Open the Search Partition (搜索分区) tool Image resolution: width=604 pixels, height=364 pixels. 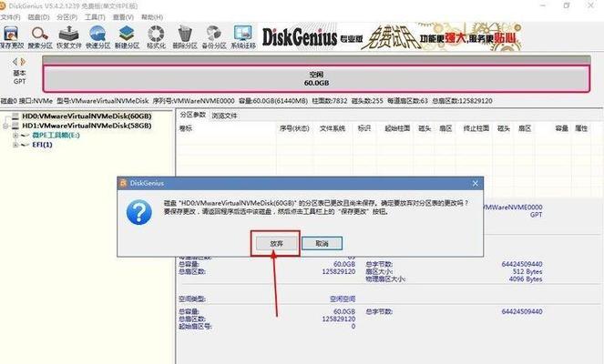(40, 37)
